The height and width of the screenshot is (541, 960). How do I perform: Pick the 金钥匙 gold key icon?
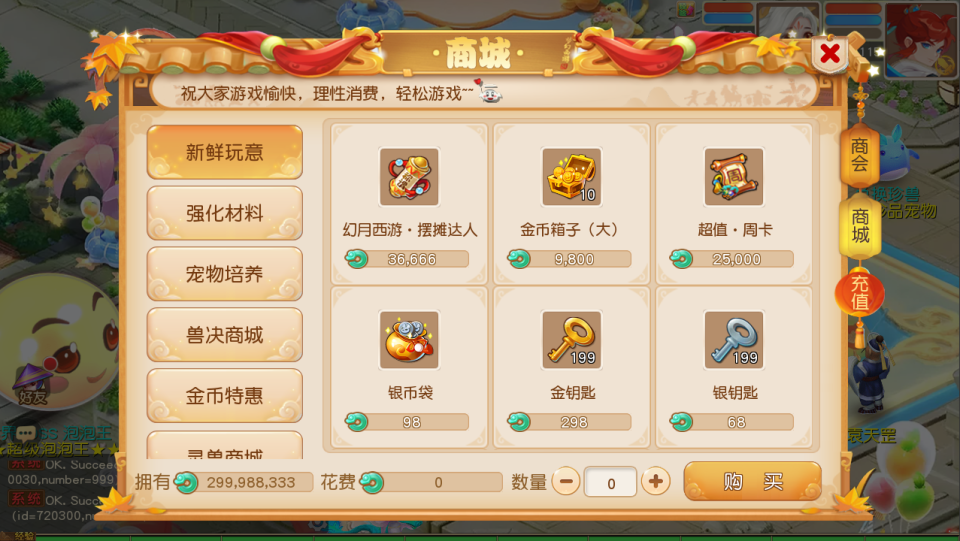point(571,340)
